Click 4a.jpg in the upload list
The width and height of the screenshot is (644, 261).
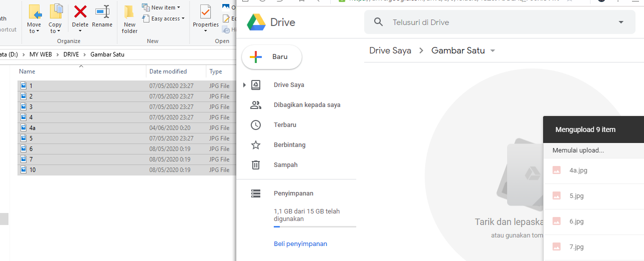pyautogui.click(x=578, y=170)
